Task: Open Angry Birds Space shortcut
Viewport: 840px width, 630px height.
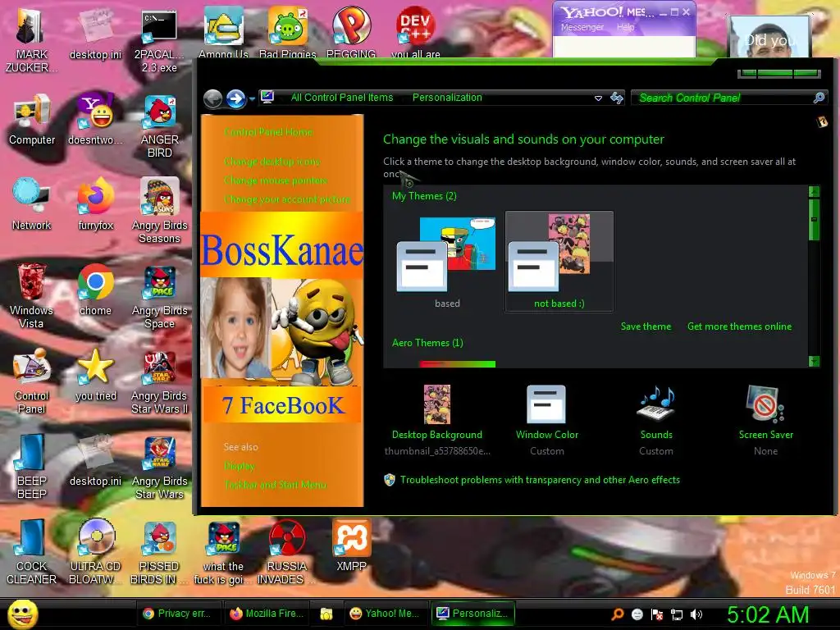Action: (160, 295)
